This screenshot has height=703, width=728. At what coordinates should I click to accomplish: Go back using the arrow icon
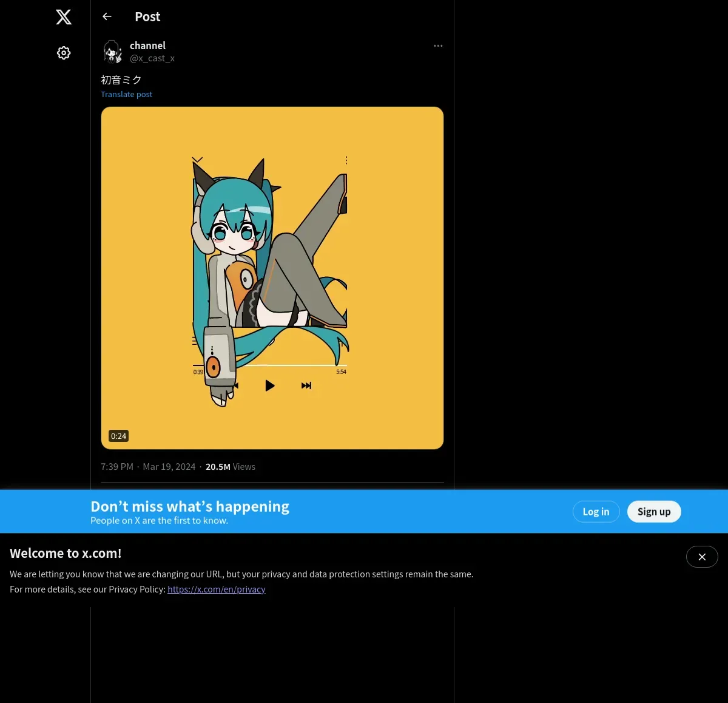click(x=107, y=16)
